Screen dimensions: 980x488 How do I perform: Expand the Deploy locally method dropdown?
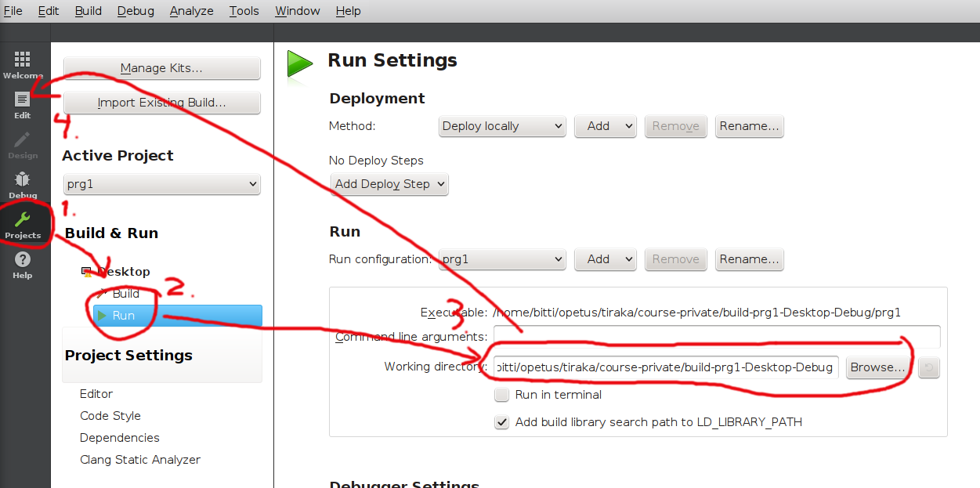[501, 126]
